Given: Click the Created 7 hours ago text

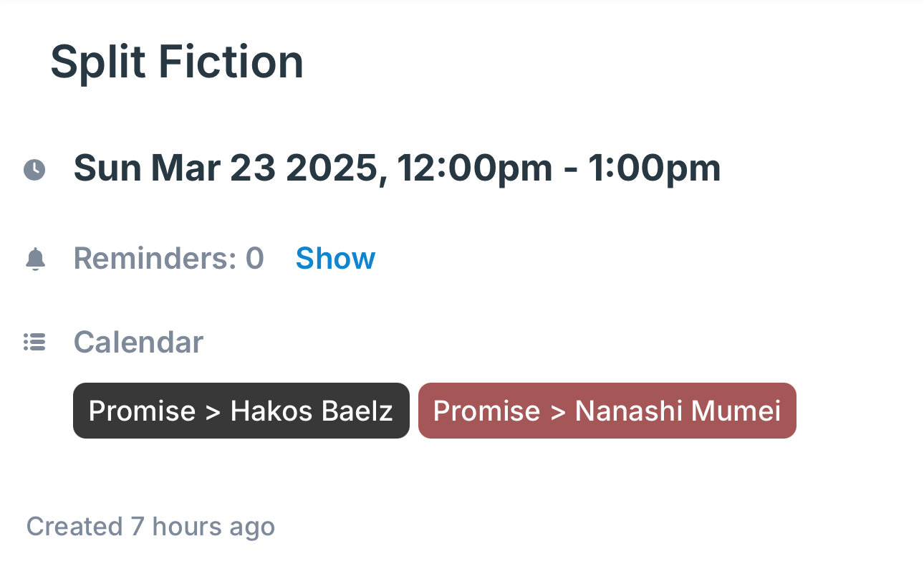Looking at the screenshot, I should pyautogui.click(x=150, y=527).
